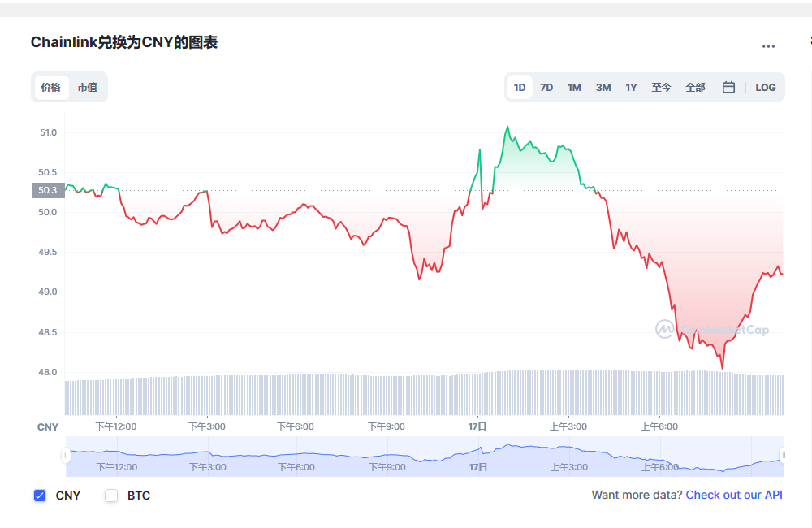812x528 pixels.
Task: Click the CNY axis unit label
Action: [x=48, y=427]
